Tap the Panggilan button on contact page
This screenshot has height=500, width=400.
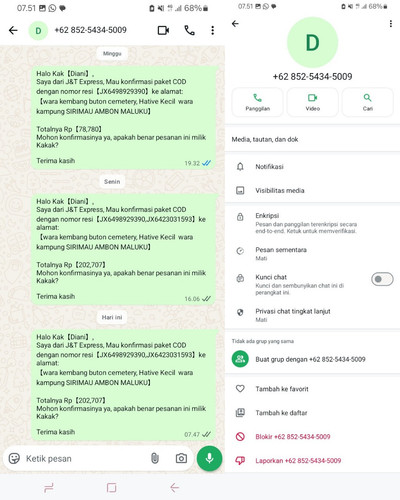[257, 102]
